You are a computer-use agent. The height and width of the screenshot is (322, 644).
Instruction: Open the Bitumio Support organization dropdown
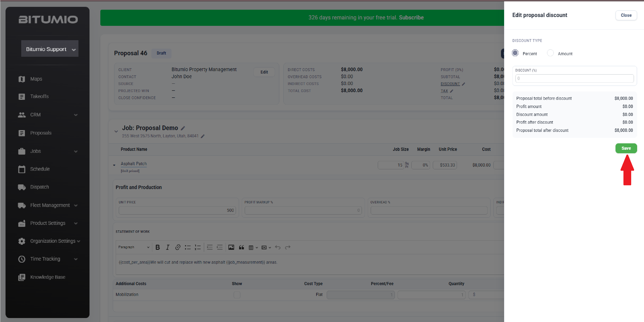(50, 49)
